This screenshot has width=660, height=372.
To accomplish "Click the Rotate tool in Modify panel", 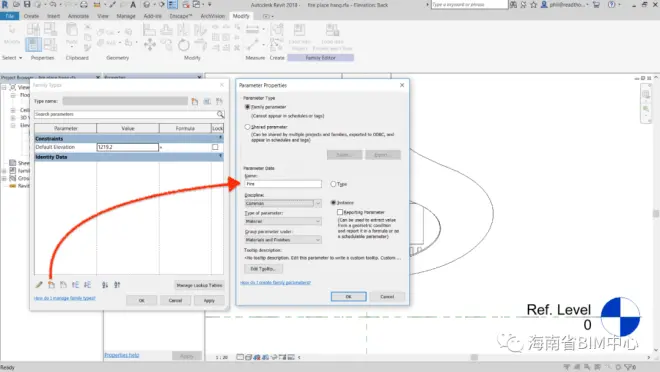I will (184, 45).
